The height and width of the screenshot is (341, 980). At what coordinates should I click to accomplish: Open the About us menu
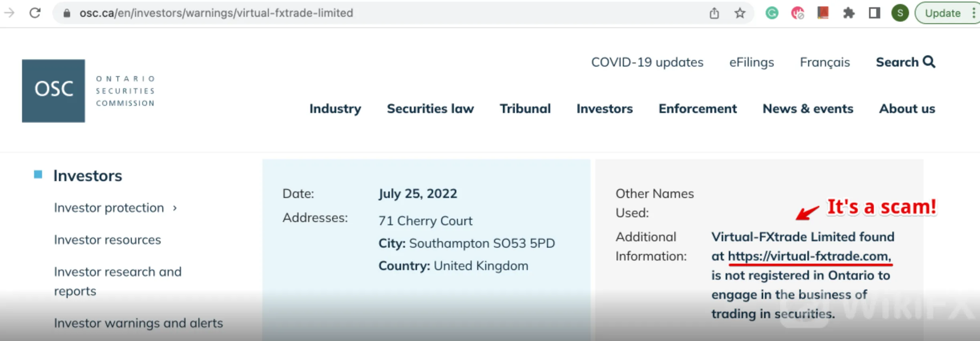(x=907, y=109)
